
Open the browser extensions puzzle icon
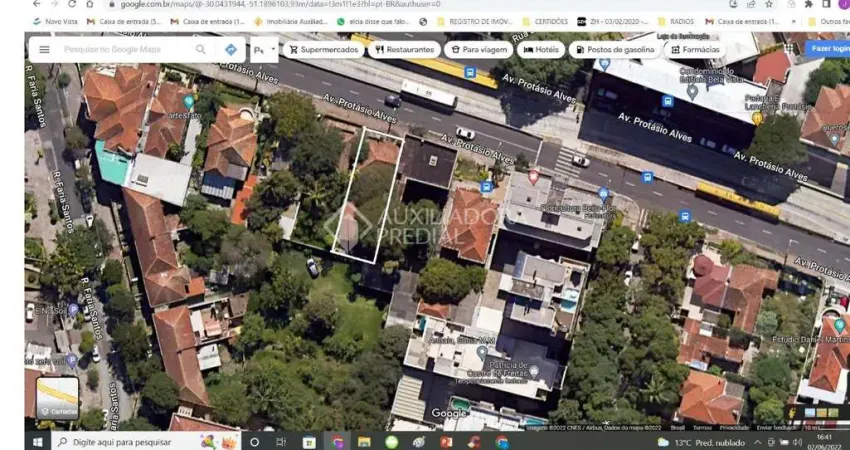pyautogui.click(x=809, y=4)
